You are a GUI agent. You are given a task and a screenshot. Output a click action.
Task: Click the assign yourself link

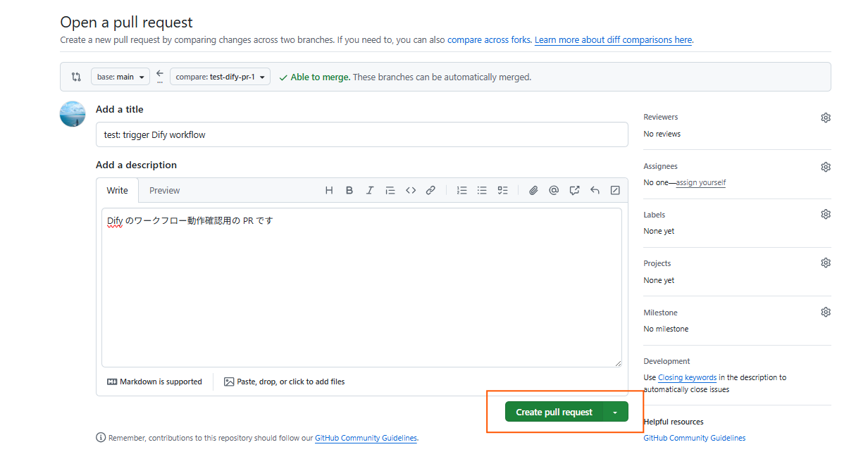click(x=701, y=182)
